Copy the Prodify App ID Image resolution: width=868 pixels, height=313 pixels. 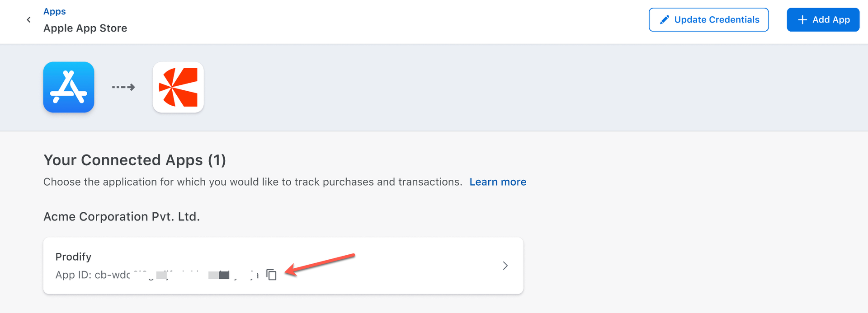[x=271, y=274]
